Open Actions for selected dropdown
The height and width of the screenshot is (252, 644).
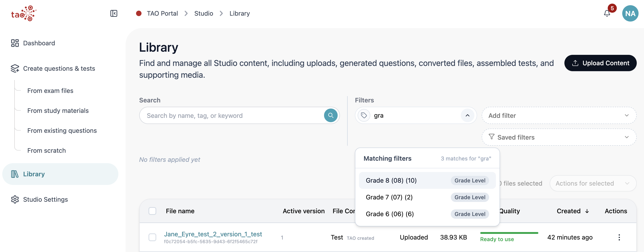point(593,183)
